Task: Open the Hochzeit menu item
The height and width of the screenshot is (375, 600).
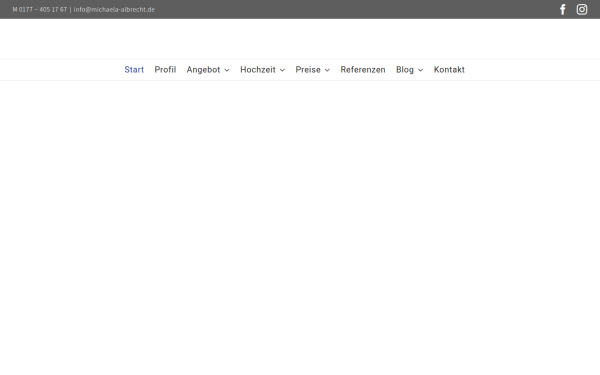Action: 258,70
